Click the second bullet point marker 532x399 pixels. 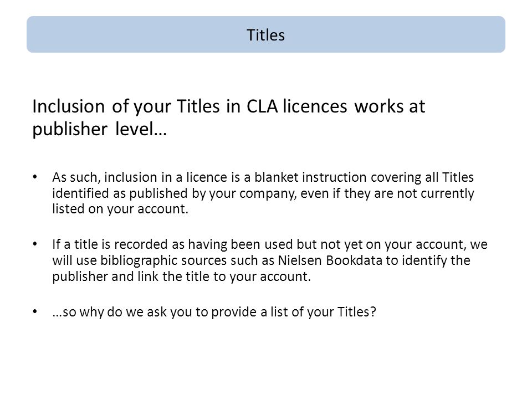pos(35,244)
